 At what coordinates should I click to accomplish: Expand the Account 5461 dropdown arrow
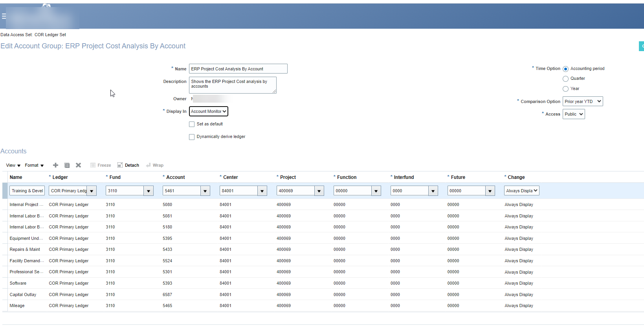[x=205, y=191]
